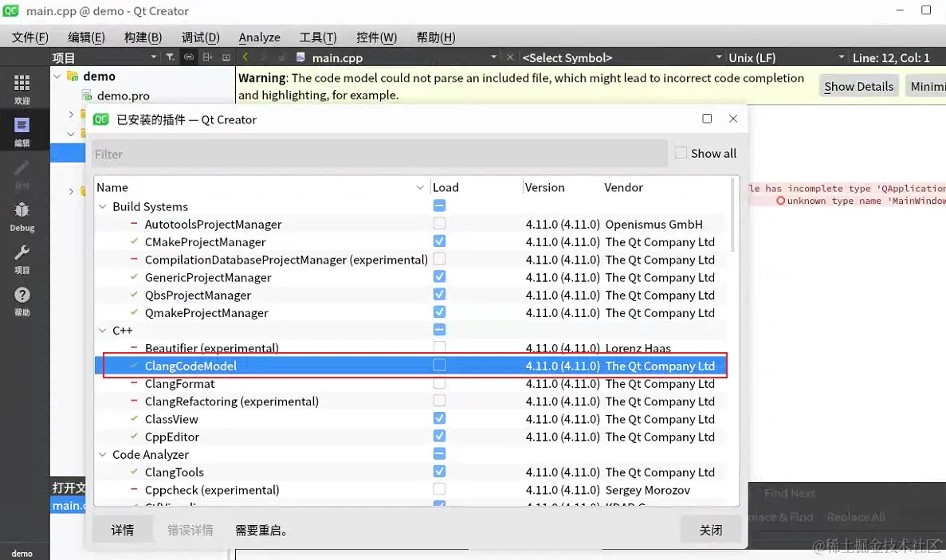The image size is (946, 560).
Task: Open the 编辑(E) menu
Action: click(x=86, y=37)
